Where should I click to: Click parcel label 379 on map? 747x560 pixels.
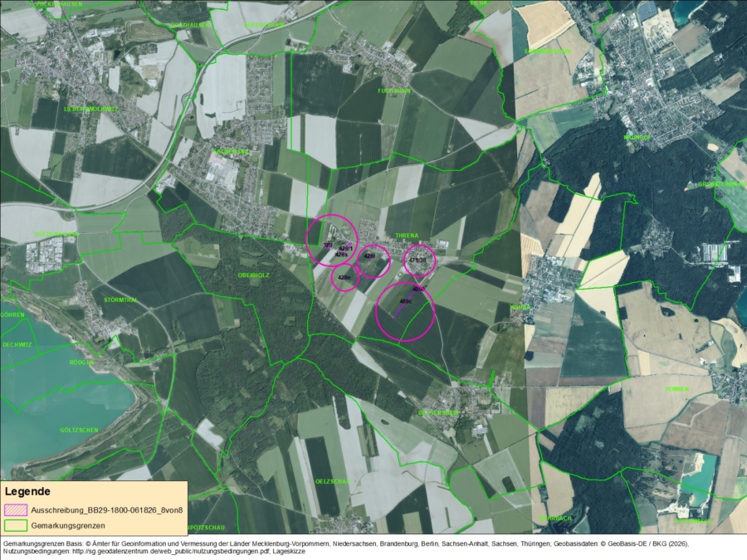click(x=327, y=246)
